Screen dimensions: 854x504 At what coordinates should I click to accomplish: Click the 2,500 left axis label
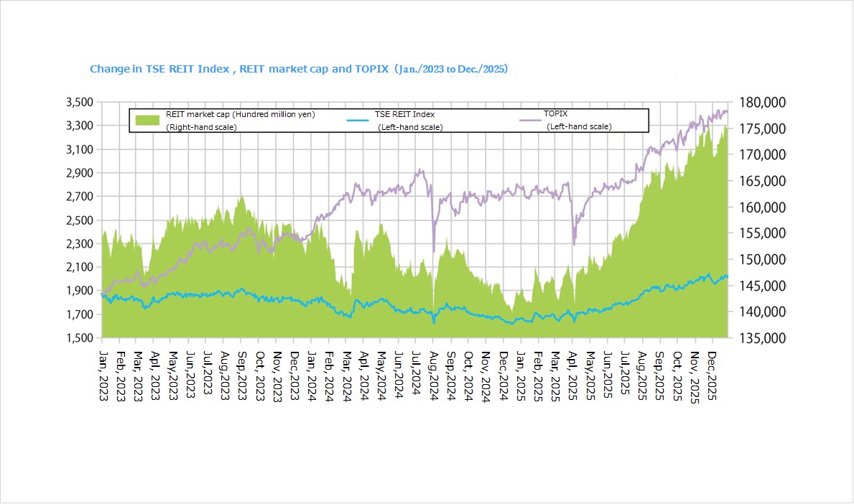(80, 220)
